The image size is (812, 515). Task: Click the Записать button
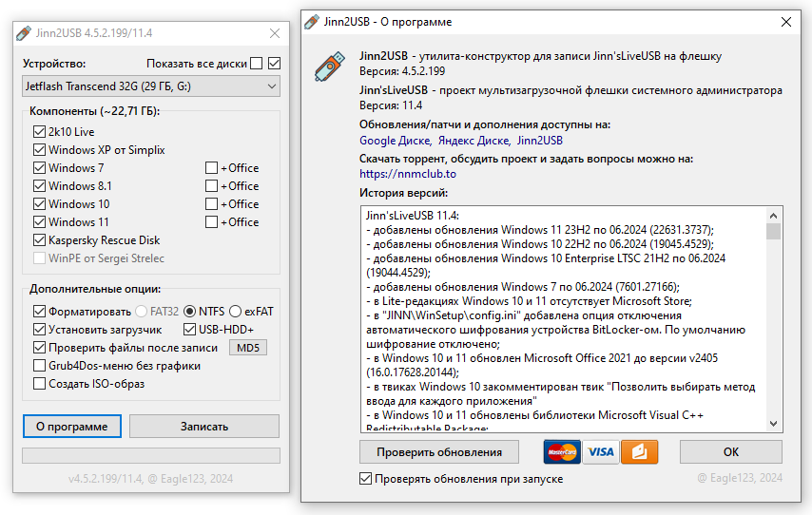204,427
